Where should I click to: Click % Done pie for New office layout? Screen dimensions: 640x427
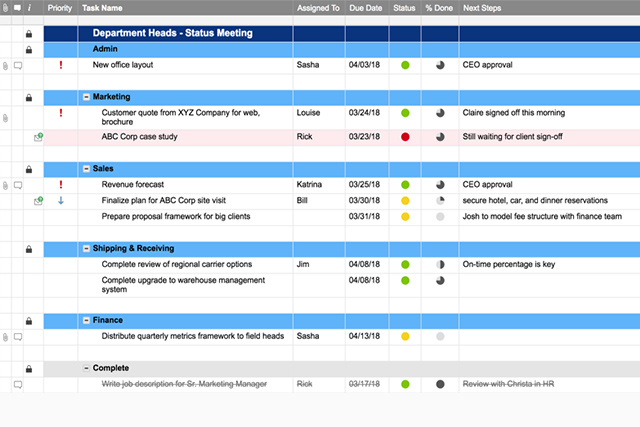(x=440, y=65)
